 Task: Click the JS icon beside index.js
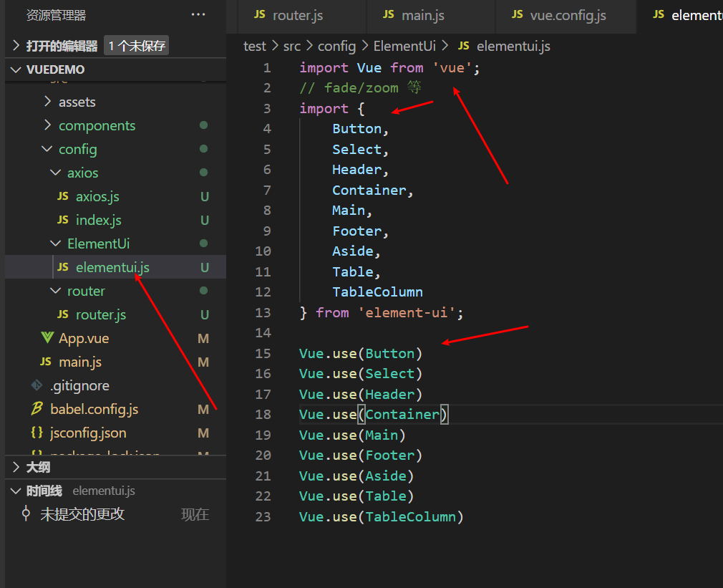click(63, 220)
